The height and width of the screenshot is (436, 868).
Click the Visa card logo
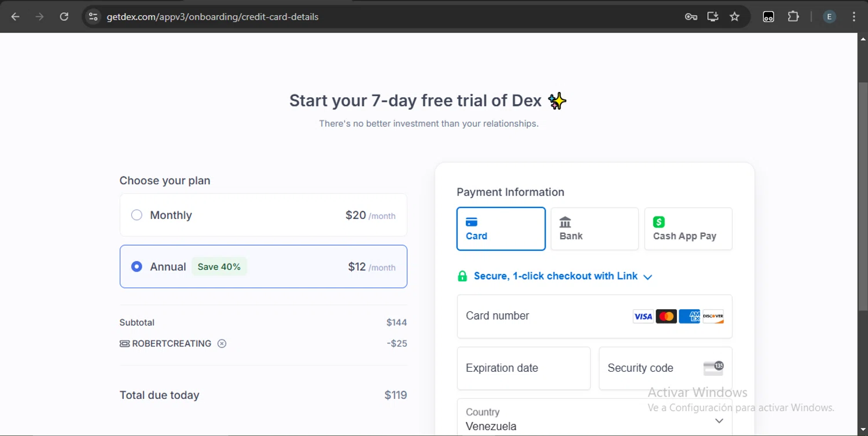coord(643,316)
